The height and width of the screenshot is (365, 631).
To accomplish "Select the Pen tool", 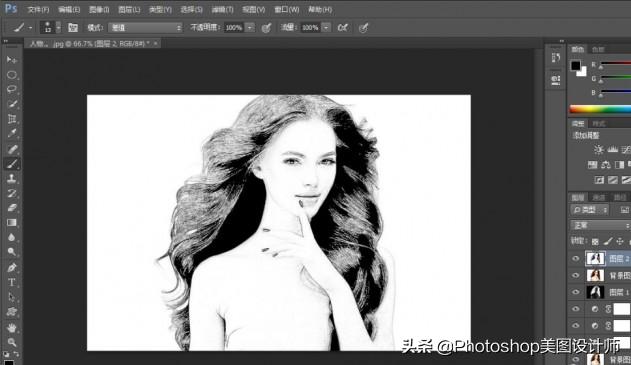I will [12, 267].
